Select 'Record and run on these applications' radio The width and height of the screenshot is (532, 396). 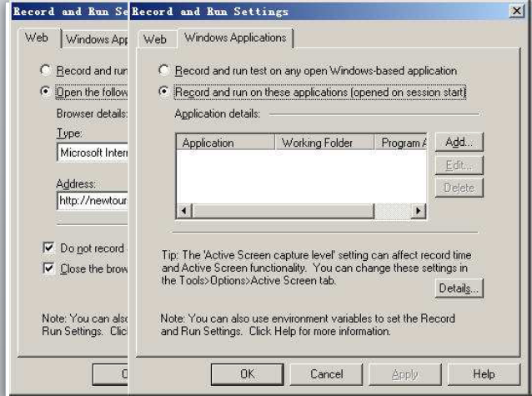pos(164,92)
